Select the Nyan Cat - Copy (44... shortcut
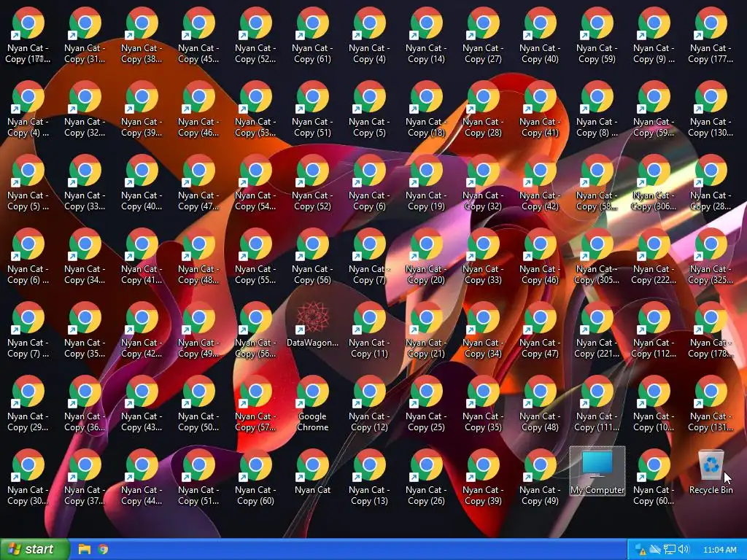Image resolution: width=747 pixels, height=560 pixels. tap(142, 477)
